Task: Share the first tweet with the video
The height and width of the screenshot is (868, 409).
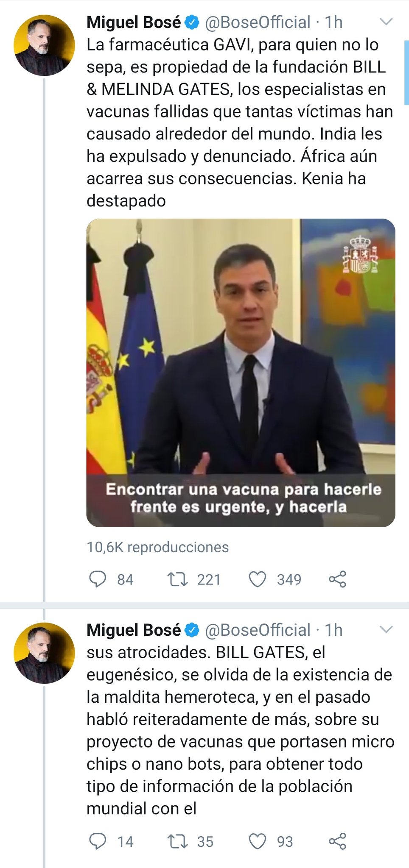Action: point(337,579)
